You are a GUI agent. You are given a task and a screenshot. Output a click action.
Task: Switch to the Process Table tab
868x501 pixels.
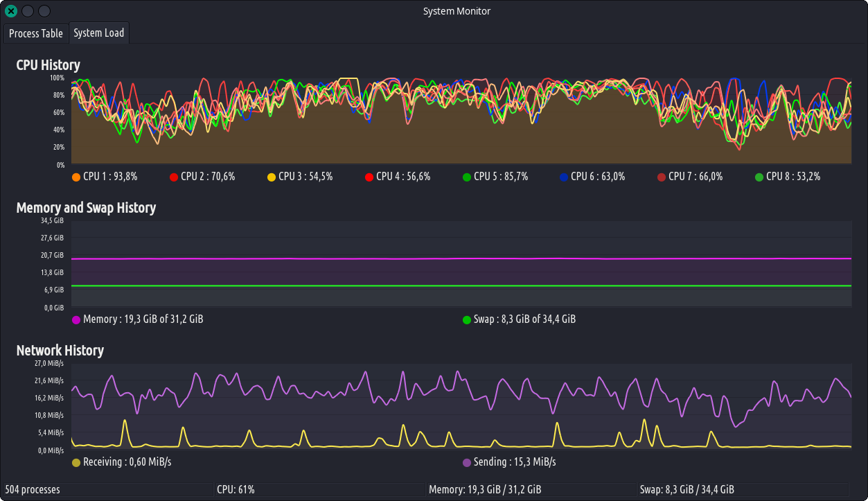click(x=36, y=33)
